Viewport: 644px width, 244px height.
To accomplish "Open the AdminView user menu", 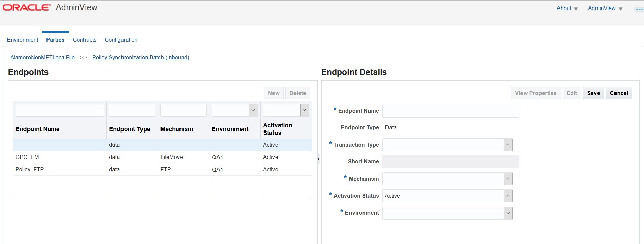I will tap(605, 8).
